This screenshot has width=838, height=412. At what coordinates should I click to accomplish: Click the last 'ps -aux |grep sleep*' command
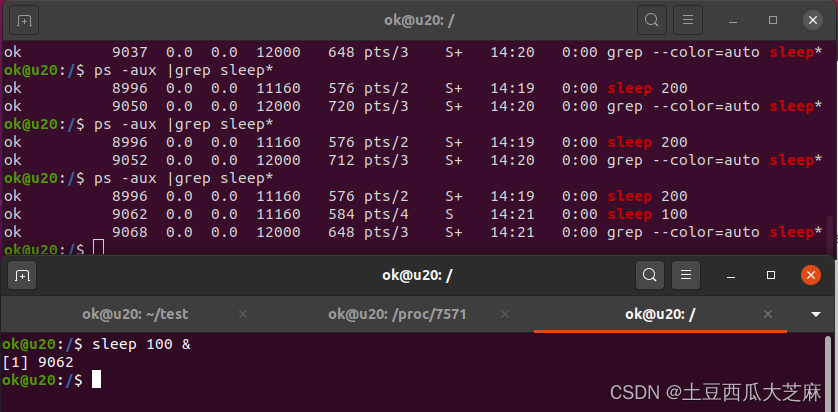183,178
